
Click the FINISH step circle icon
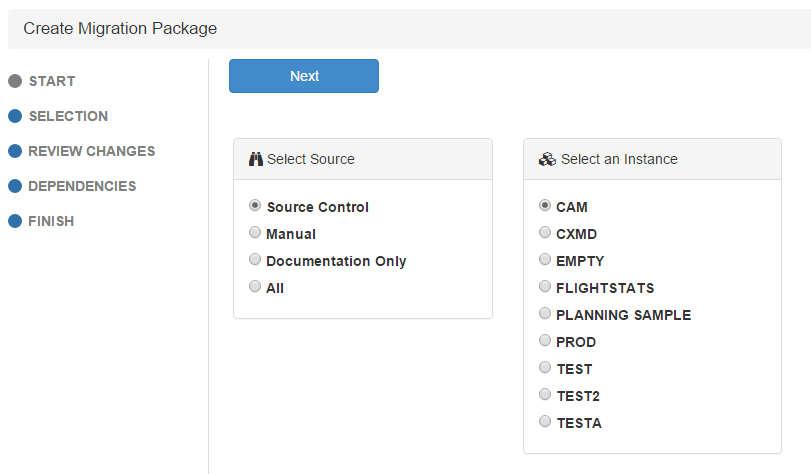pyautogui.click(x=15, y=221)
